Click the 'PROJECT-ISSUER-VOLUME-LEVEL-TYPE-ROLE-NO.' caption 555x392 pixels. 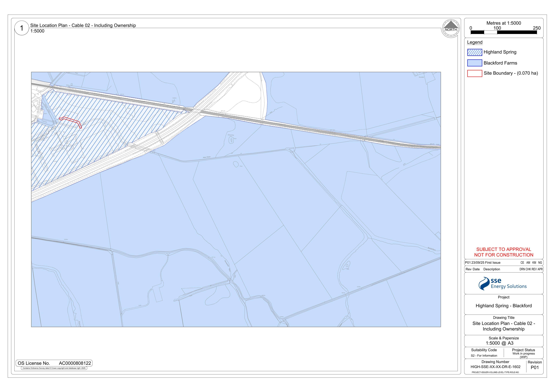(496, 372)
